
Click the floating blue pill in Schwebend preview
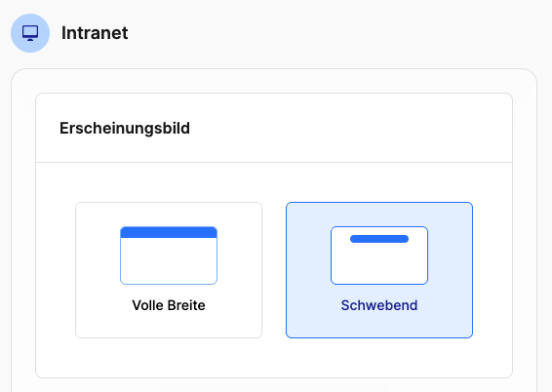(x=379, y=239)
